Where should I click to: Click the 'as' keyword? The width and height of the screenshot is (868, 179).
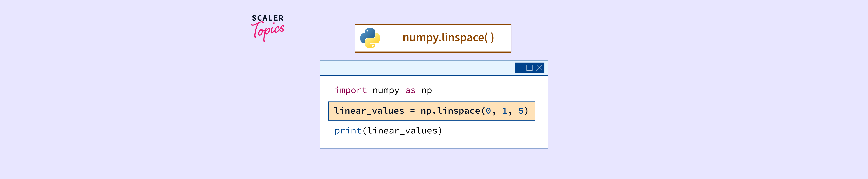click(410, 90)
